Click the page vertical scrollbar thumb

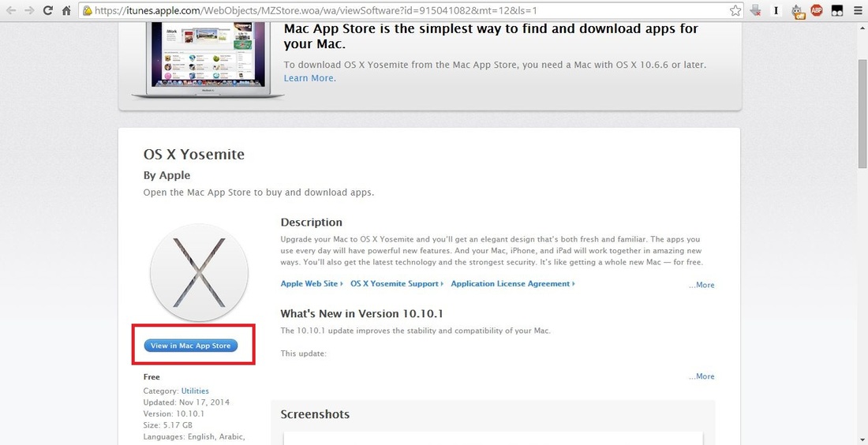[862, 114]
